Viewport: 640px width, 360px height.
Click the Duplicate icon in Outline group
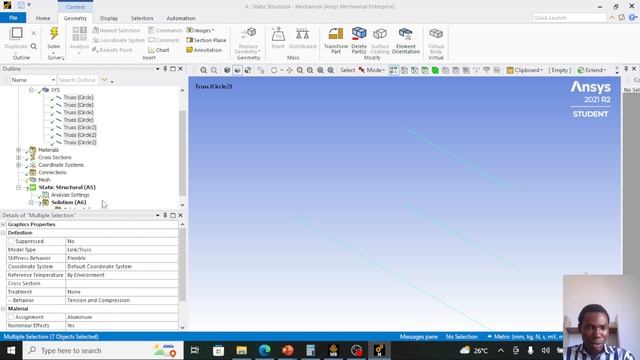coord(16,33)
